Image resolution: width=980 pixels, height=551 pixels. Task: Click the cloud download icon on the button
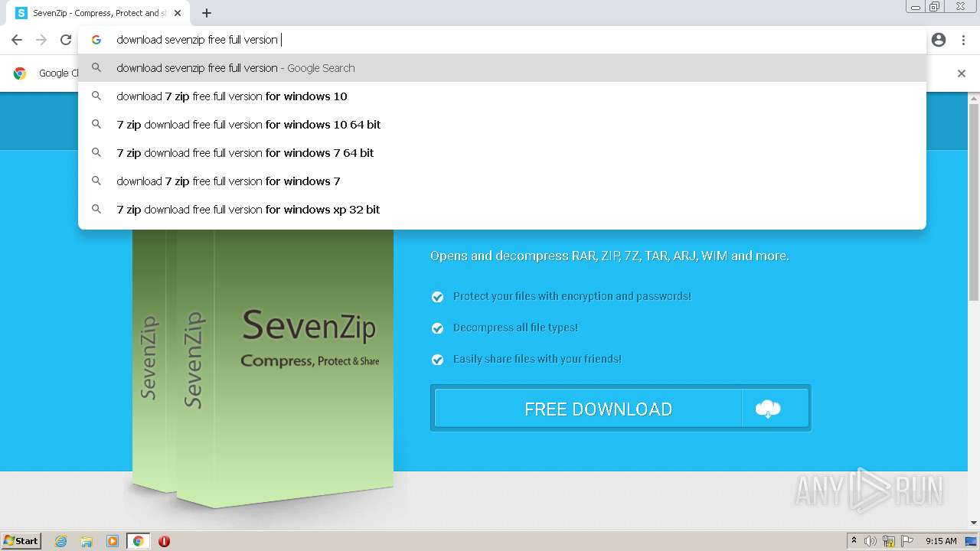click(x=768, y=409)
